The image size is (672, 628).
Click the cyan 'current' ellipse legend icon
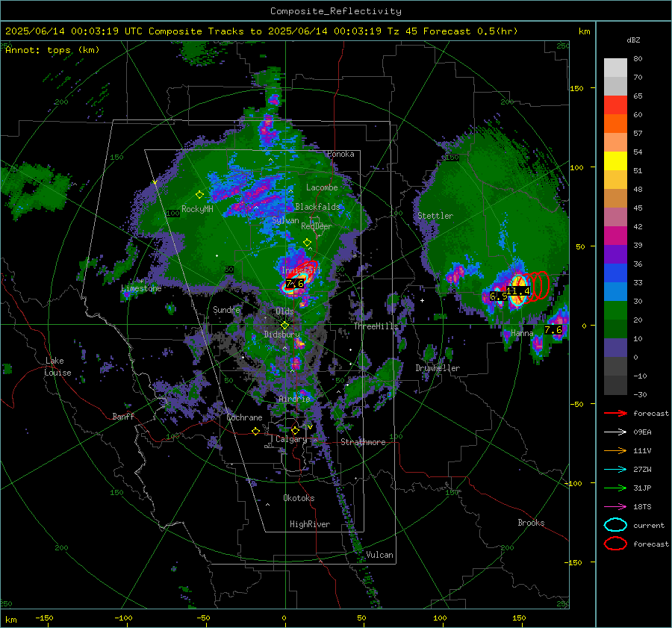coord(615,525)
